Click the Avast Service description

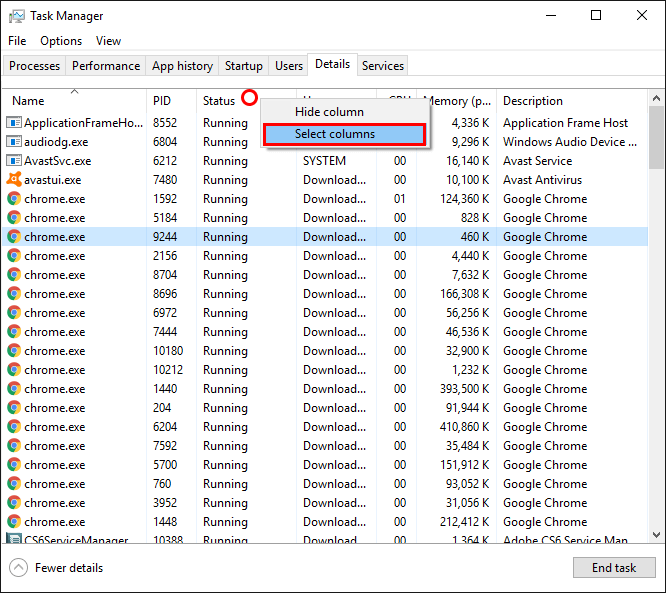[x=538, y=161]
